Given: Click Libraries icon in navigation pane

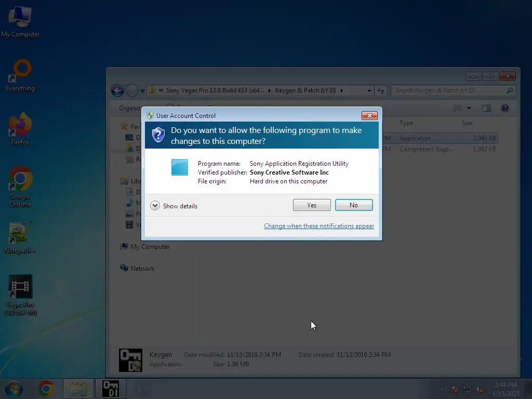Looking at the screenshot, I should point(124,181).
